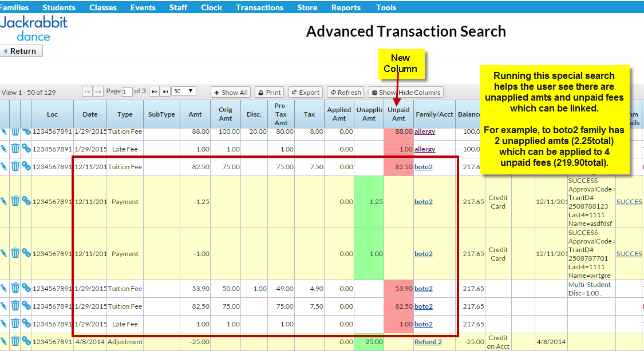The height and width of the screenshot is (351, 644).
Task: Open the Events menu
Action: coord(143,7)
